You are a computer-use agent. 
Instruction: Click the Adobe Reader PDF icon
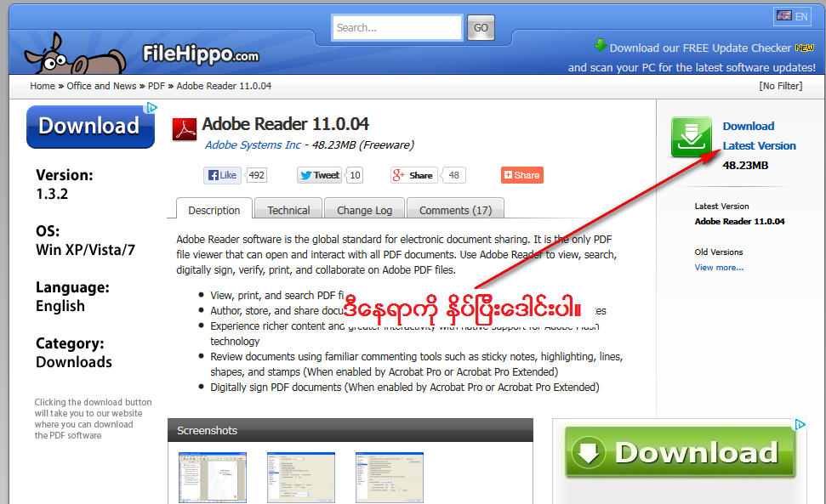pyautogui.click(x=185, y=129)
